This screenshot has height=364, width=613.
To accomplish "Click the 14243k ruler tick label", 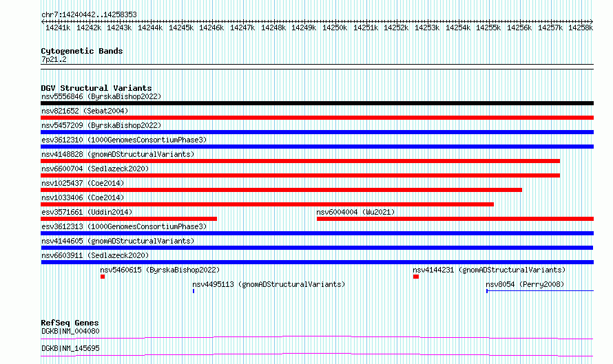I will click(119, 28).
